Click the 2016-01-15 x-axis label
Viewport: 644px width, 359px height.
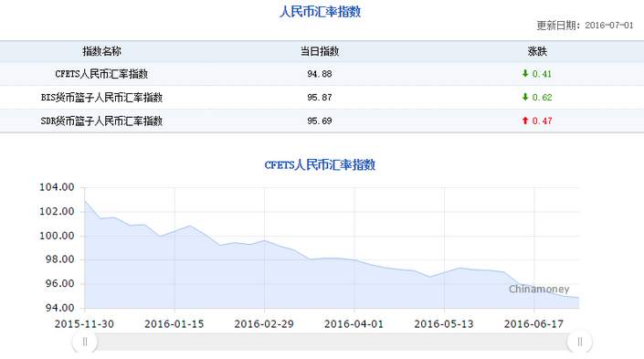174,324
